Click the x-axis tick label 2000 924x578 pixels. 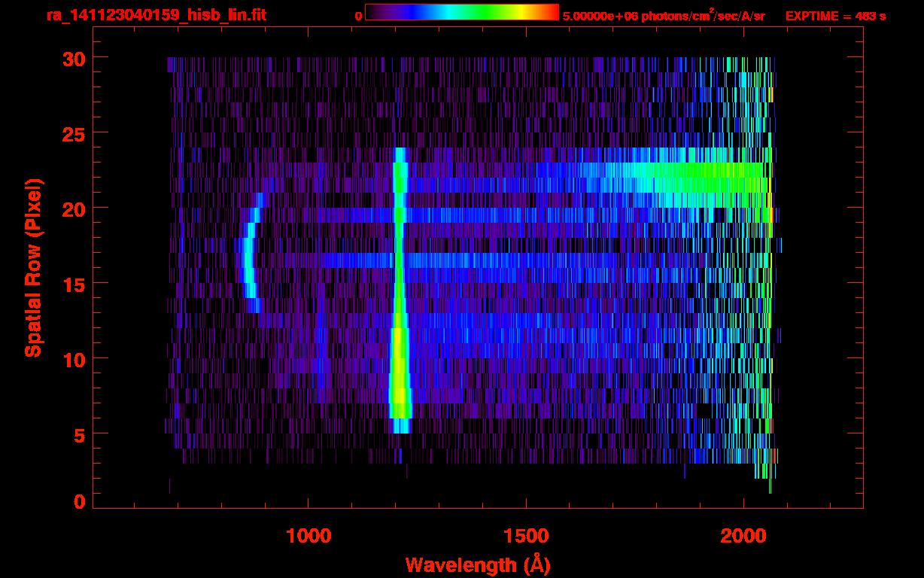coord(743,536)
